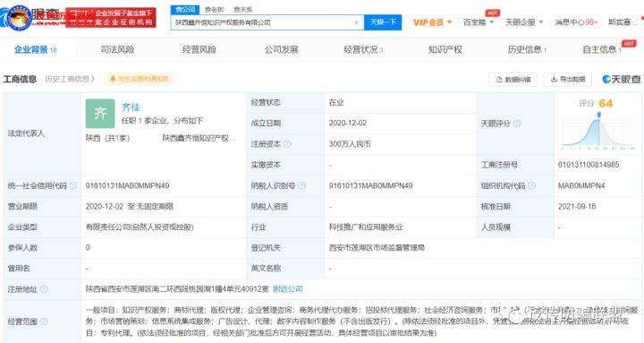The width and height of the screenshot is (644, 343).
Task: Click the 数据纠错 button
Action: point(513,80)
